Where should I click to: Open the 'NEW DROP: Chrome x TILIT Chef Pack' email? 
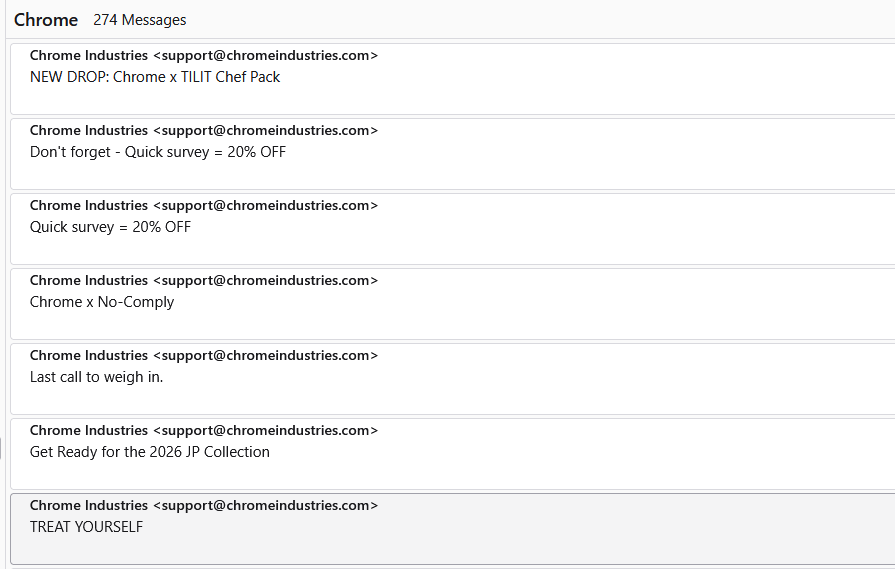point(453,79)
